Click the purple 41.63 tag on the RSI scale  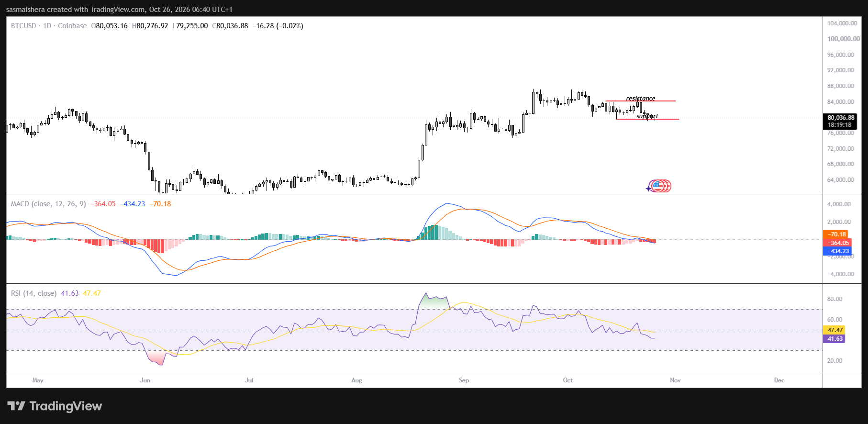(834, 339)
